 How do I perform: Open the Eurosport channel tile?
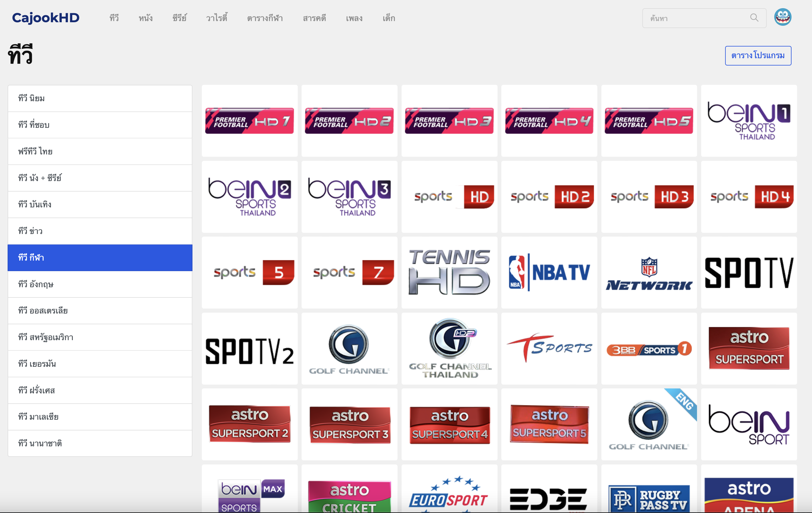coord(449,489)
